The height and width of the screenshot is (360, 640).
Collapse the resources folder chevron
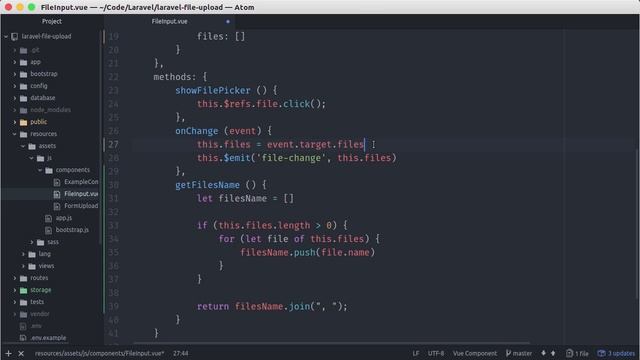(x=15, y=134)
